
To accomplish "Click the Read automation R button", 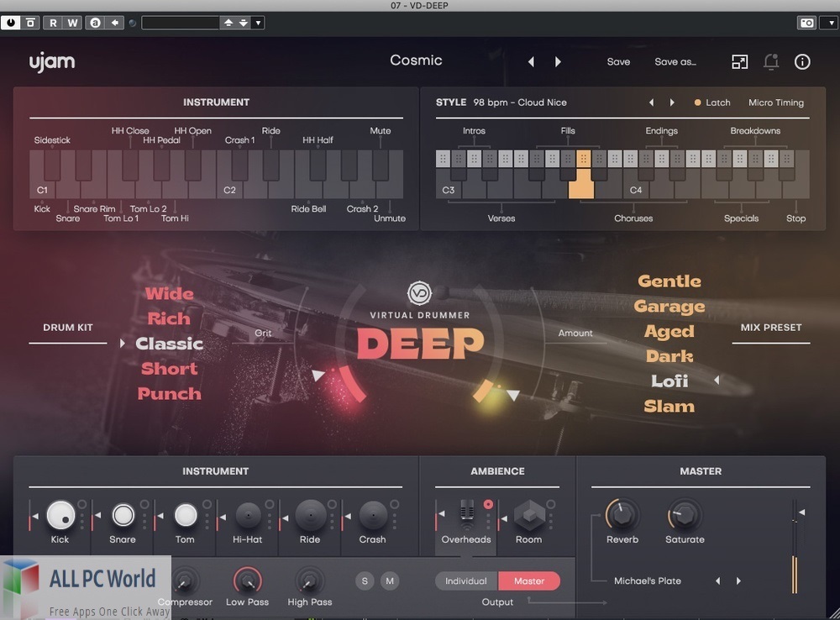I will tap(53, 23).
